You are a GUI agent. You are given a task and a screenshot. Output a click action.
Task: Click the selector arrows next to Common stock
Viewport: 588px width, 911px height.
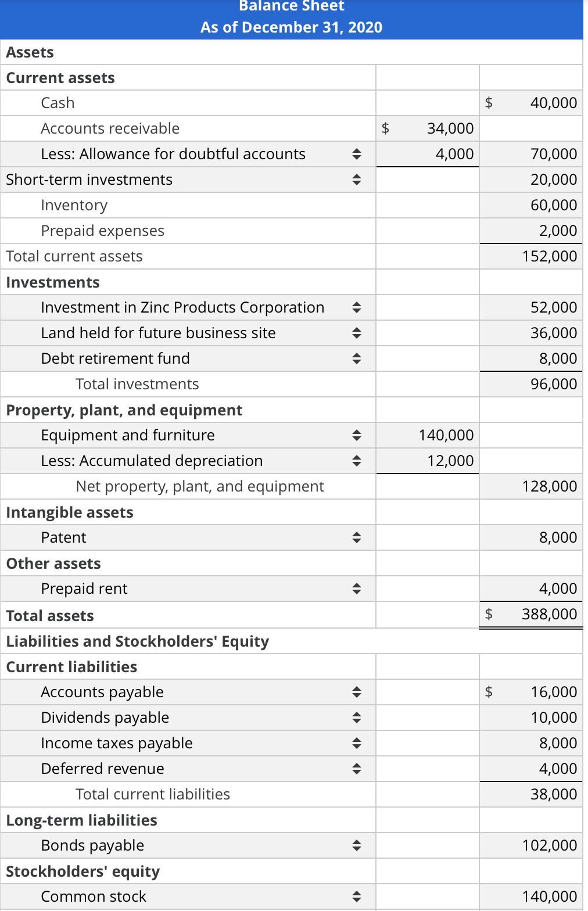point(356,896)
